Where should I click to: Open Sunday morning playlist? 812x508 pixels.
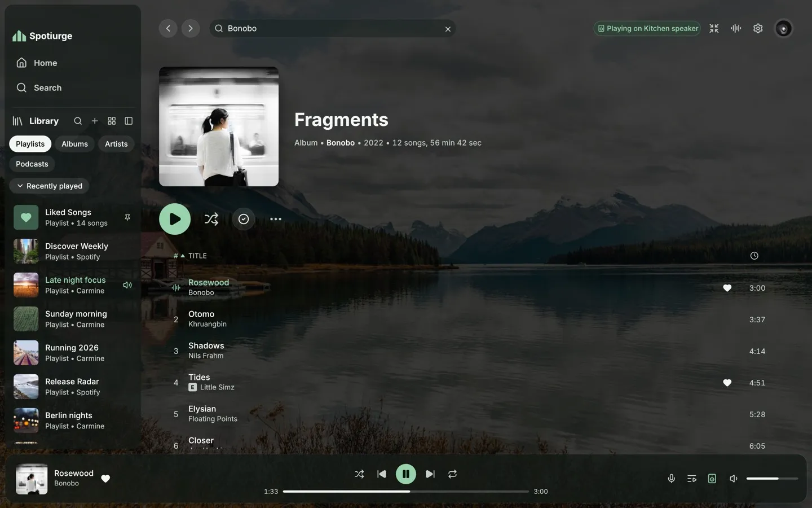coord(72,319)
